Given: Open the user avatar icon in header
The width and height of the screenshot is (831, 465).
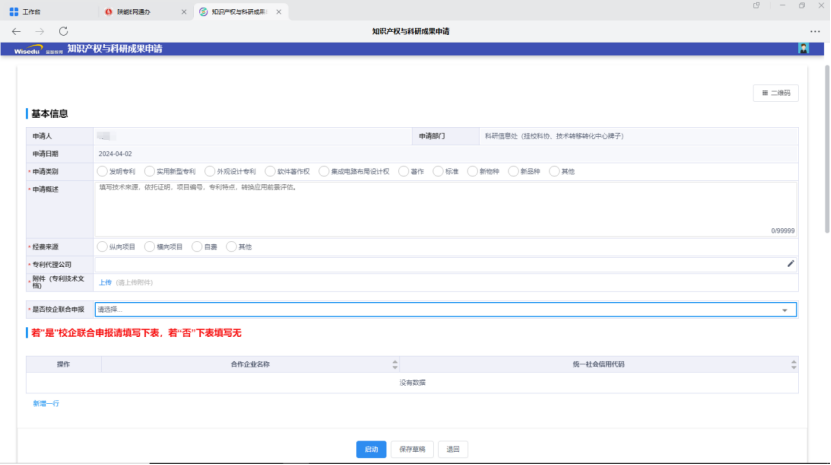Looking at the screenshot, I should tap(803, 49).
